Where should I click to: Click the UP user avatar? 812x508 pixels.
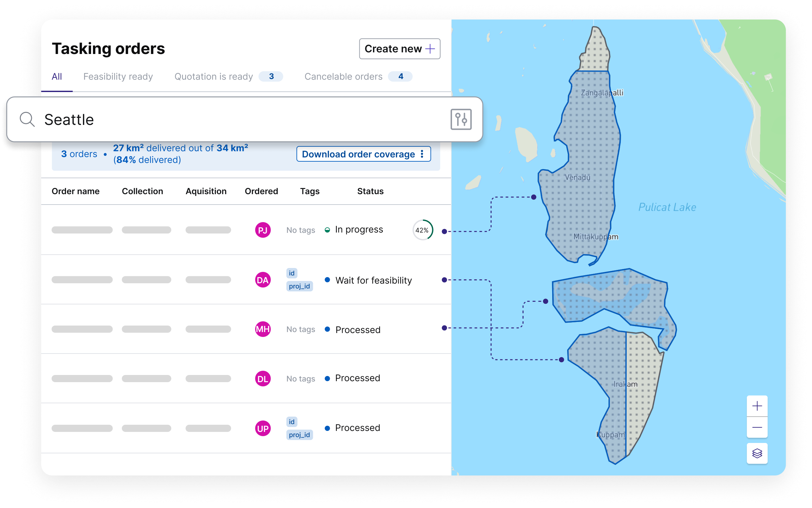pyautogui.click(x=262, y=428)
